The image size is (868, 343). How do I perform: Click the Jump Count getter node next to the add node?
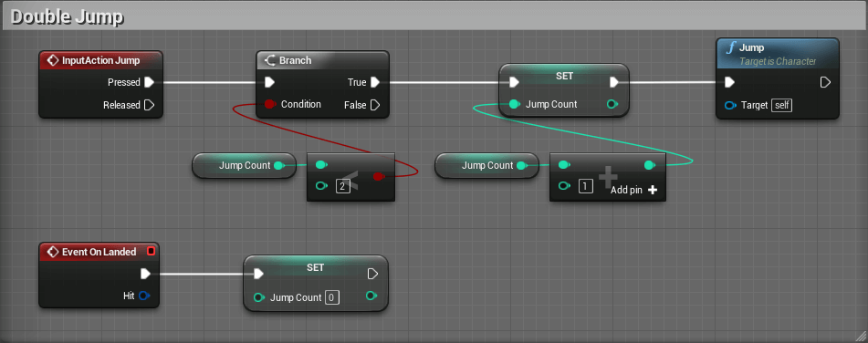pyautogui.click(x=486, y=165)
